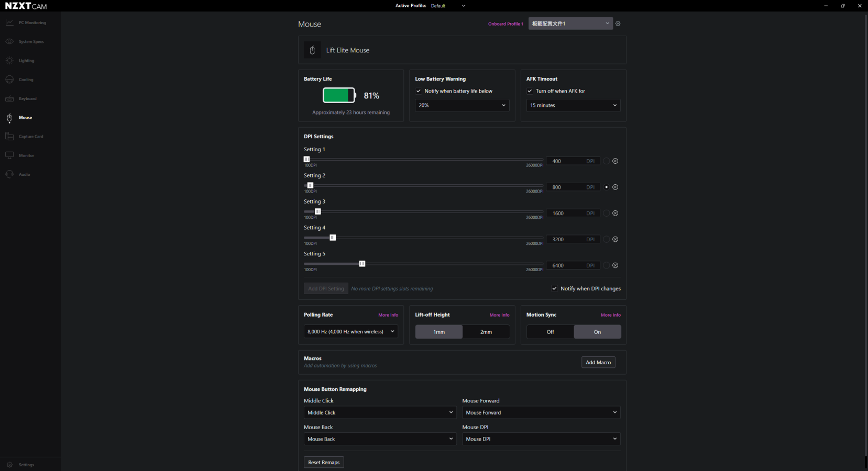Open Lift-off Height More Info link

pos(500,315)
